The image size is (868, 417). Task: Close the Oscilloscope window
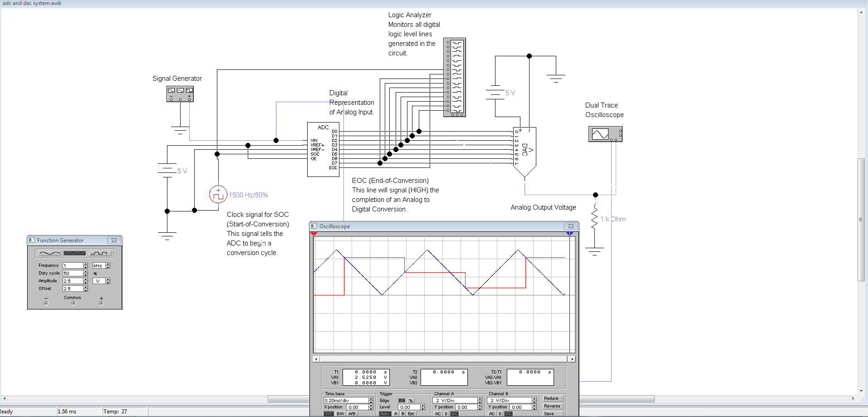571,226
